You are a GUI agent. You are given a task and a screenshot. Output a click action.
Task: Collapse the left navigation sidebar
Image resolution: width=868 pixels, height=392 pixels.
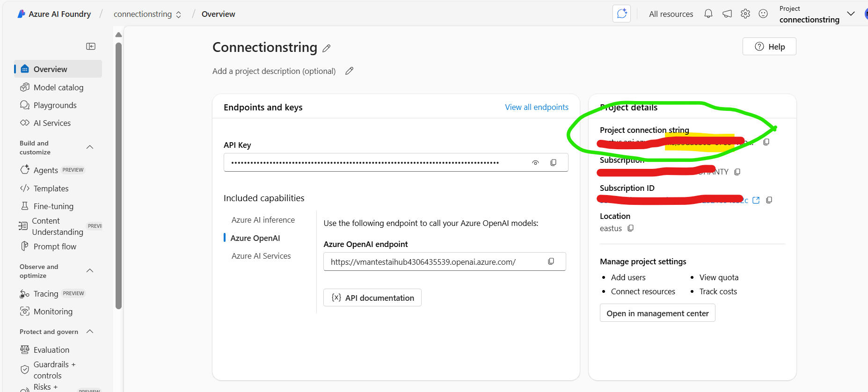tap(91, 46)
